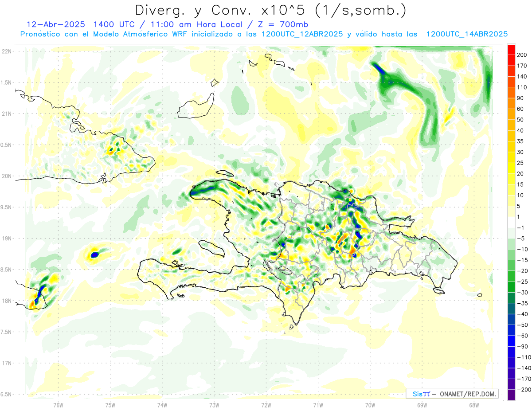Click the '68W' longitude label
532x411 pixels.
(474, 405)
